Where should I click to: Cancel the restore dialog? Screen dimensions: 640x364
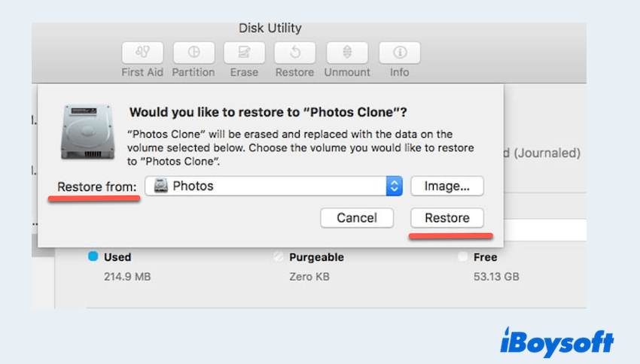pos(357,218)
